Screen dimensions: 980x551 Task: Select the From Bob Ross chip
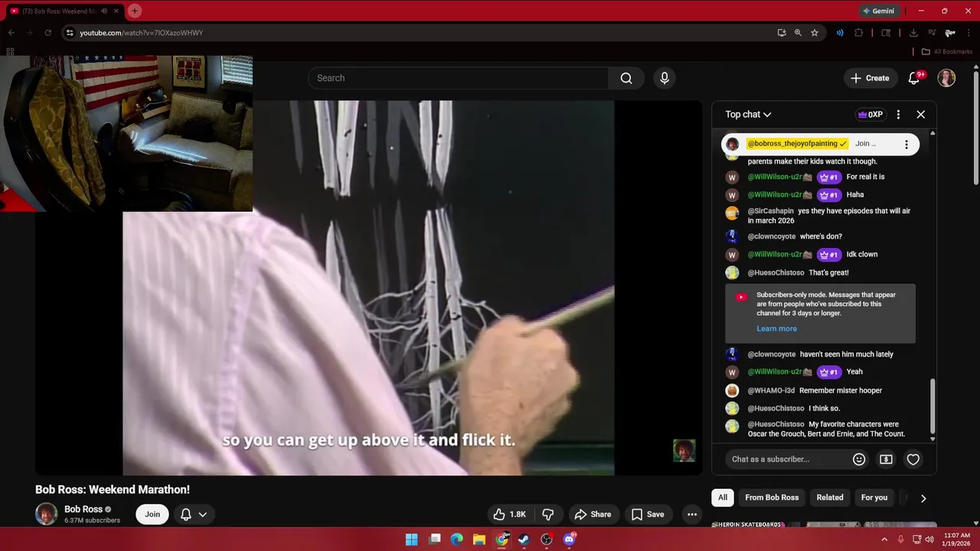tap(772, 497)
